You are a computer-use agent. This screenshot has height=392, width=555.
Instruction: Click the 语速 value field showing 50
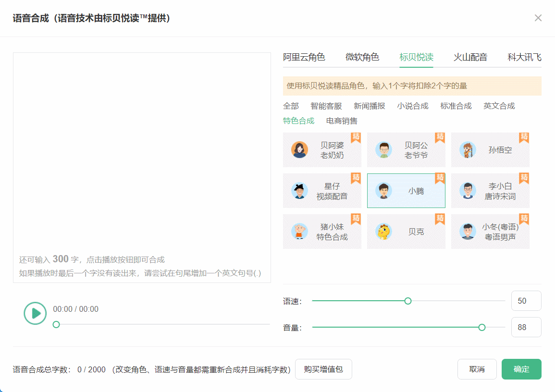point(526,301)
